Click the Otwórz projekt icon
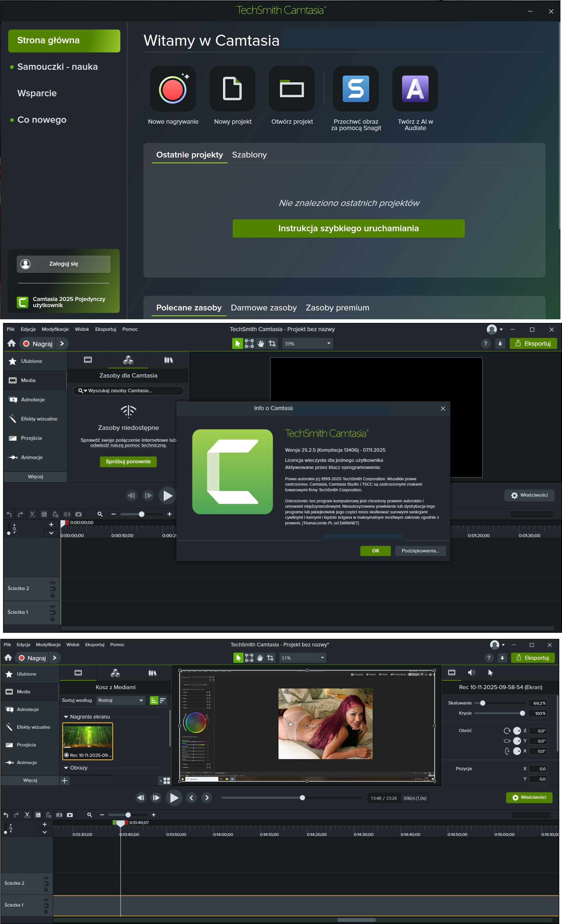562x924 pixels. pyautogui.click(x=292, y=89)
